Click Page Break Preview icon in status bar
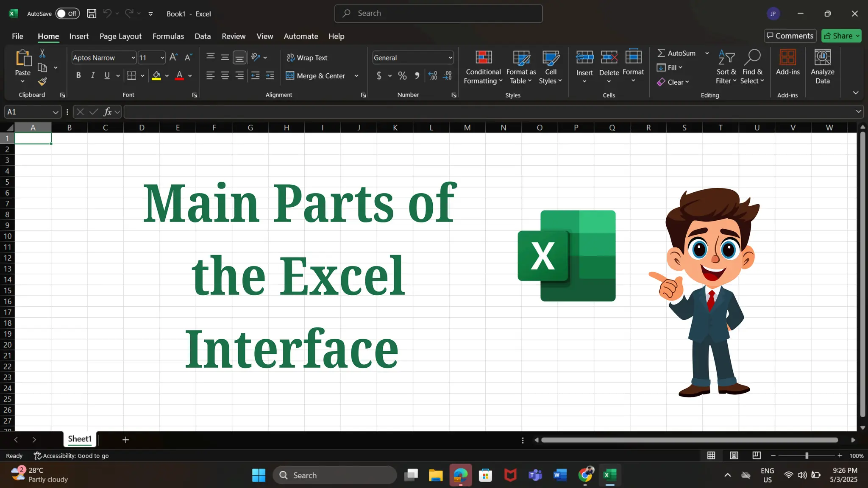Viewport: 868px width, 488px height. coord(757,455)
